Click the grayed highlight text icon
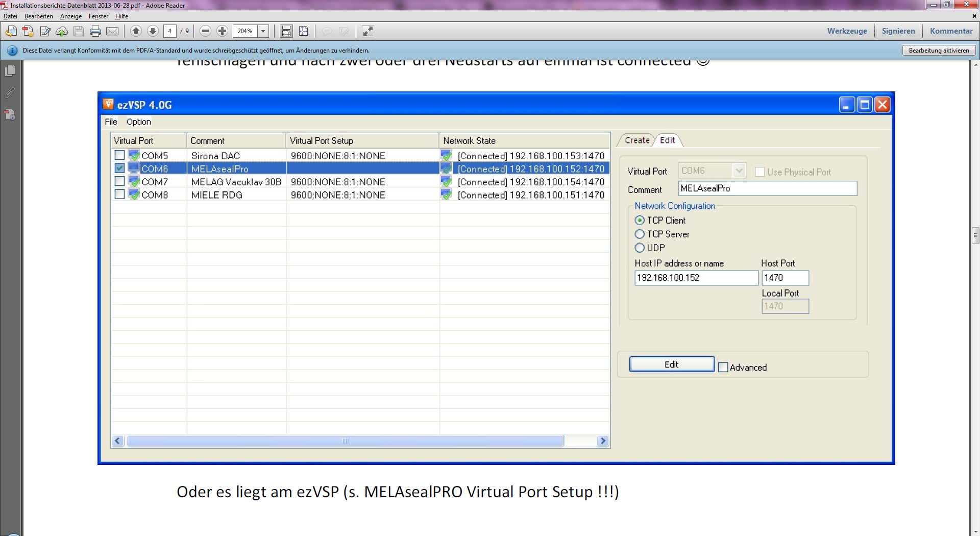 pos(344,31)
